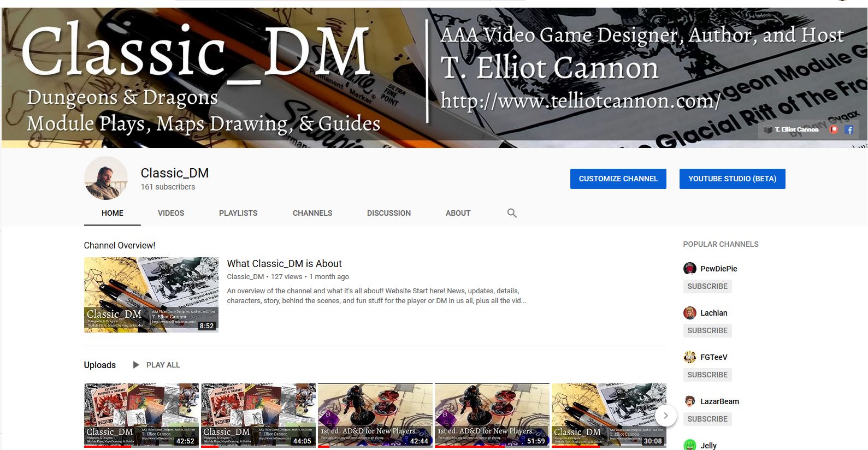Open YouTube Studio (Beta)

(x=733, y=179)
